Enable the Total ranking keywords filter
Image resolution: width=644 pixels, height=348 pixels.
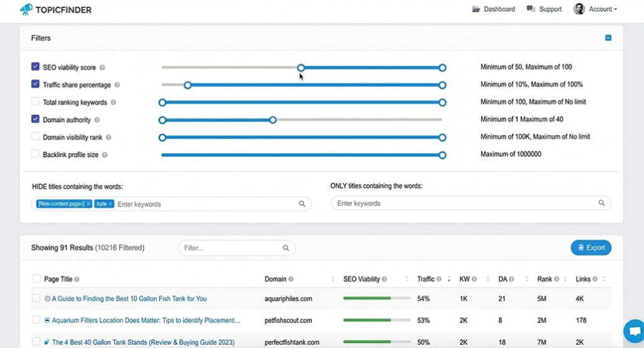coord(35,101)
